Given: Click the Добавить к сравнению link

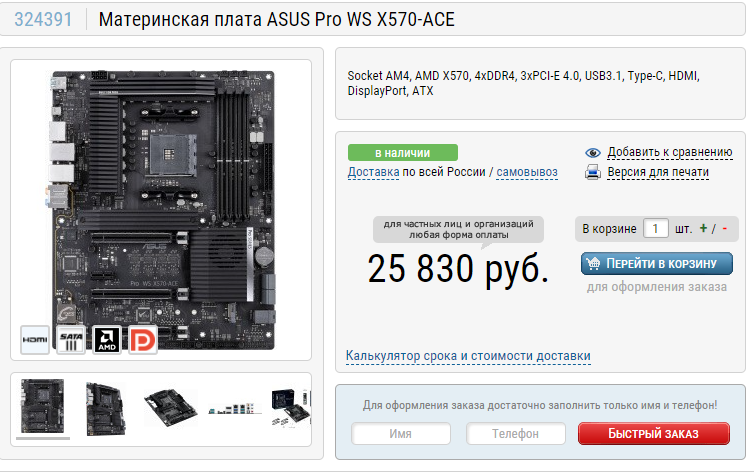Looking at the screenshot, I should click(x=669, y=152).
